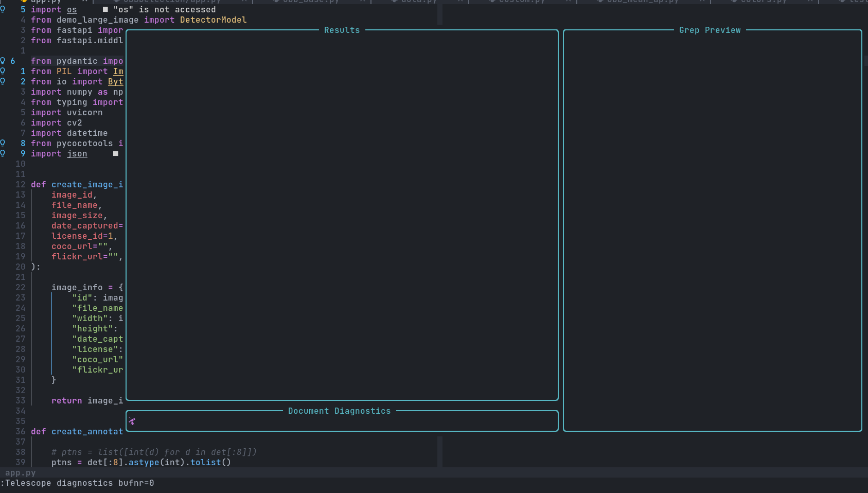868x493 pixels.
Task: Click the file_name parameter line
Action: [77, 205]
